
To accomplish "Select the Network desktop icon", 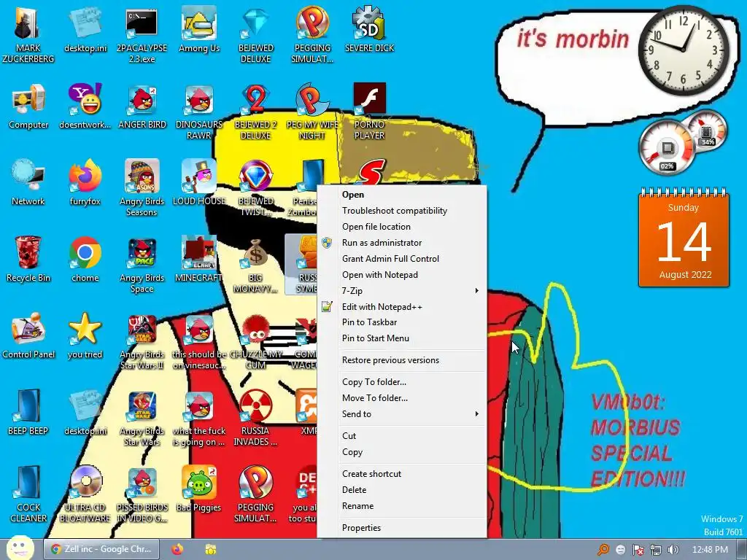I will coord(28,183).
